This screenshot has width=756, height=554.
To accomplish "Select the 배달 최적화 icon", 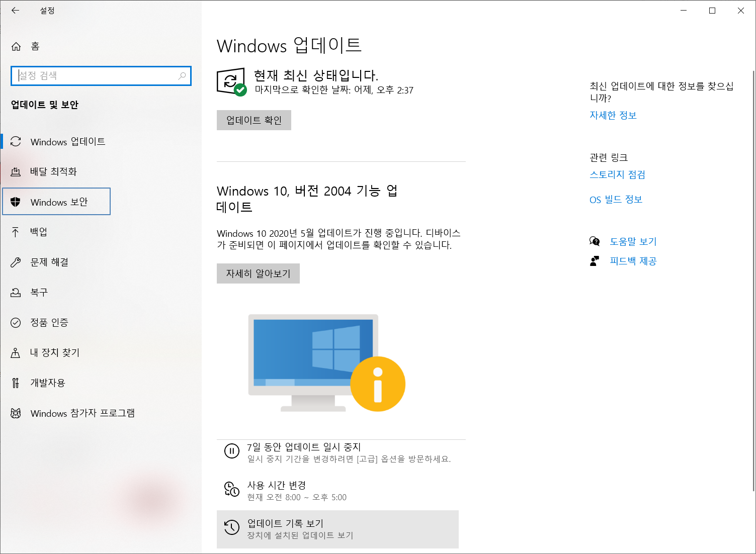I will point(16,172).
